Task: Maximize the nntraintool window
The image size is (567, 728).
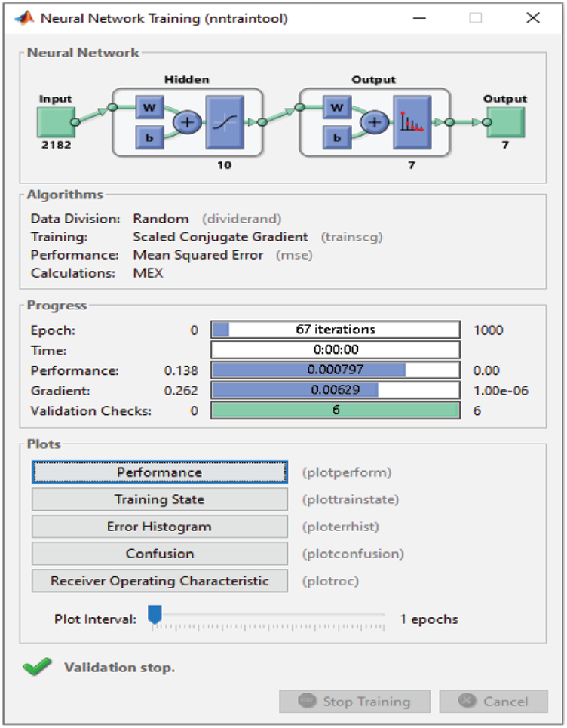Action: (x=476, y=18)
